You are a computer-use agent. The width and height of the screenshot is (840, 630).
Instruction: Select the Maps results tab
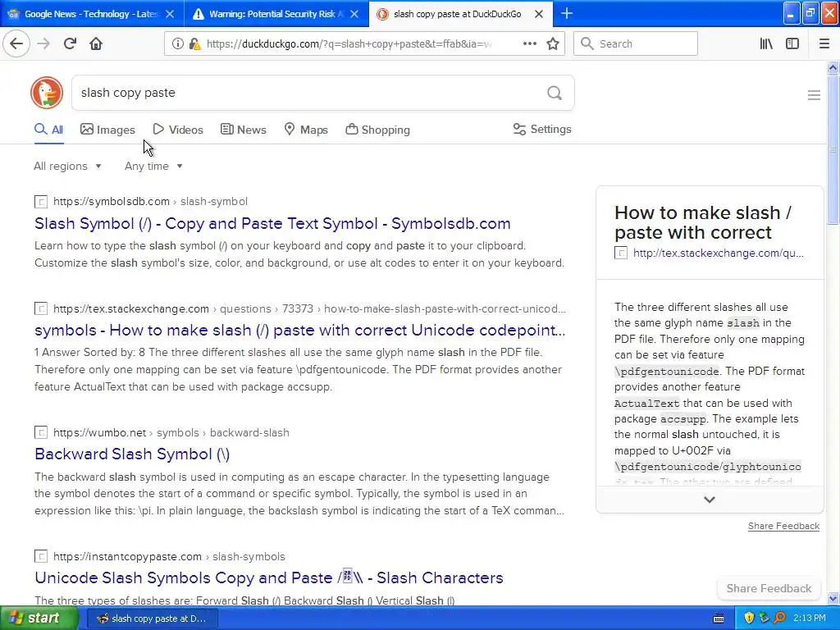[306, 130]
